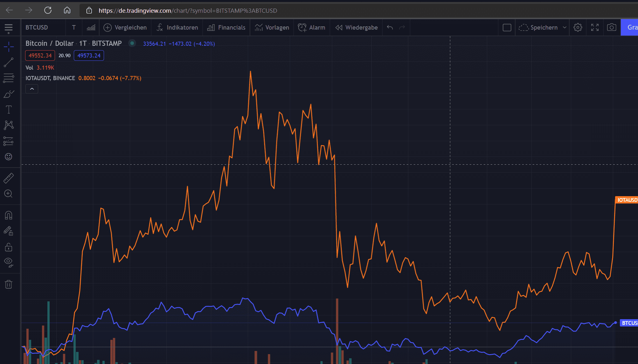Redo the last action
This screenshot has width=638, height=364.
(x=402, y=27)
